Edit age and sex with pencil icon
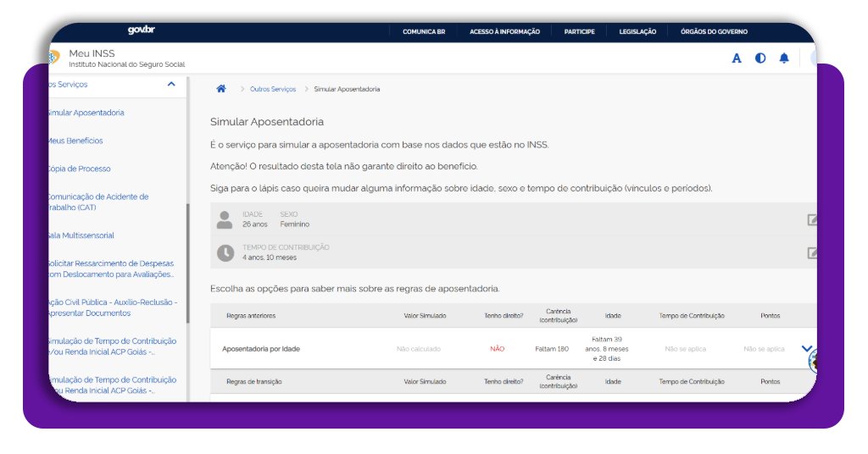 811,220
